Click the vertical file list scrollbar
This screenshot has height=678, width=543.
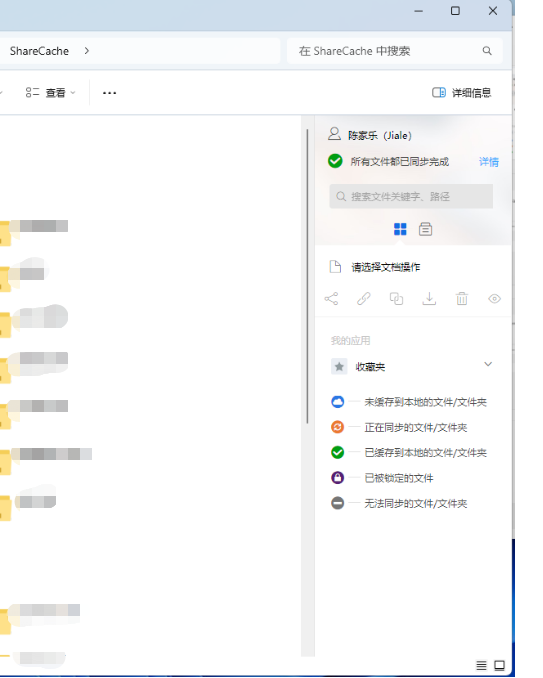[x=307, y=277]
